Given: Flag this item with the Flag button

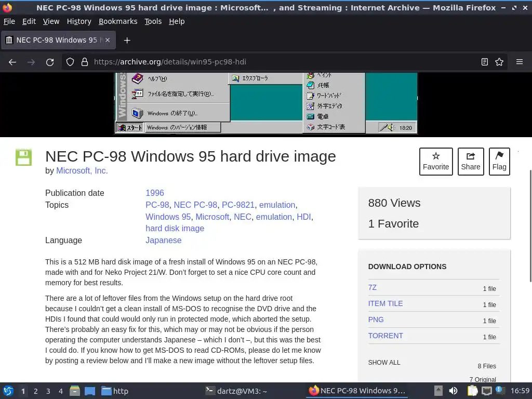Looking at the screenshot, I should pos(499,162).
